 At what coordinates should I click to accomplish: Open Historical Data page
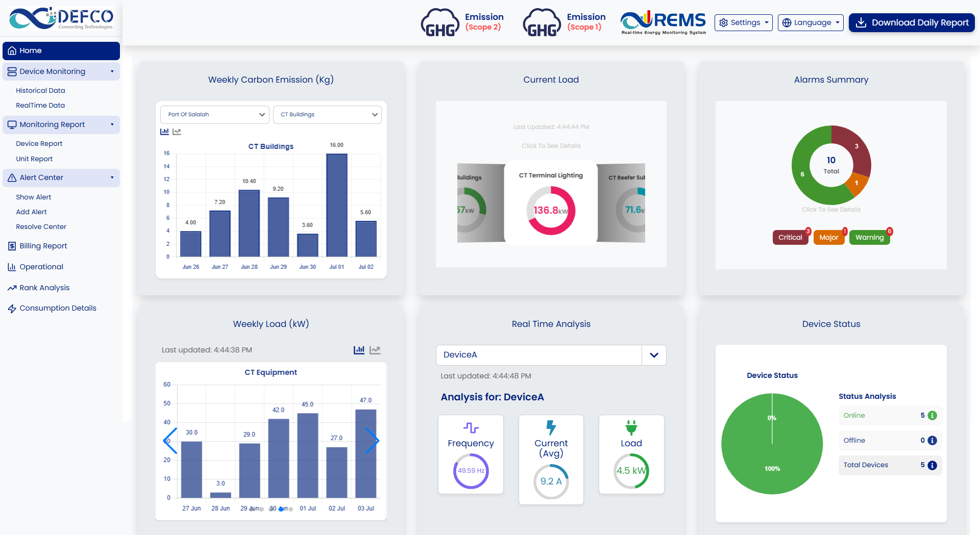[40, 91]
